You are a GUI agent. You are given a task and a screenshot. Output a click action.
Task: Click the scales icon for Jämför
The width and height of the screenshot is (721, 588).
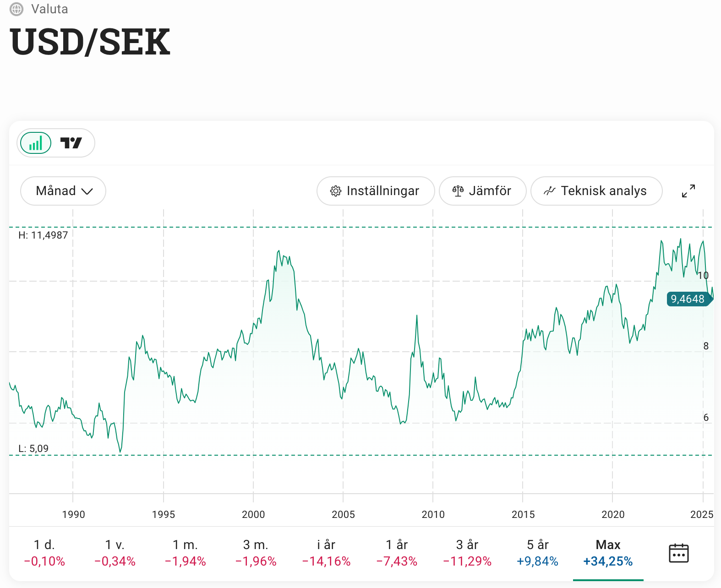pyautogui.click(x=458, y=191)
